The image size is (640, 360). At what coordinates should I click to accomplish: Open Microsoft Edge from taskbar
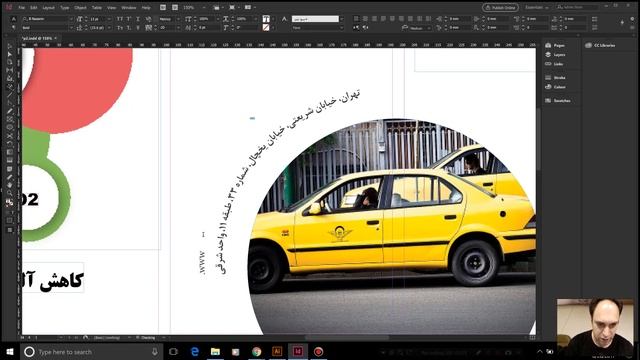[x=195, y=351]
